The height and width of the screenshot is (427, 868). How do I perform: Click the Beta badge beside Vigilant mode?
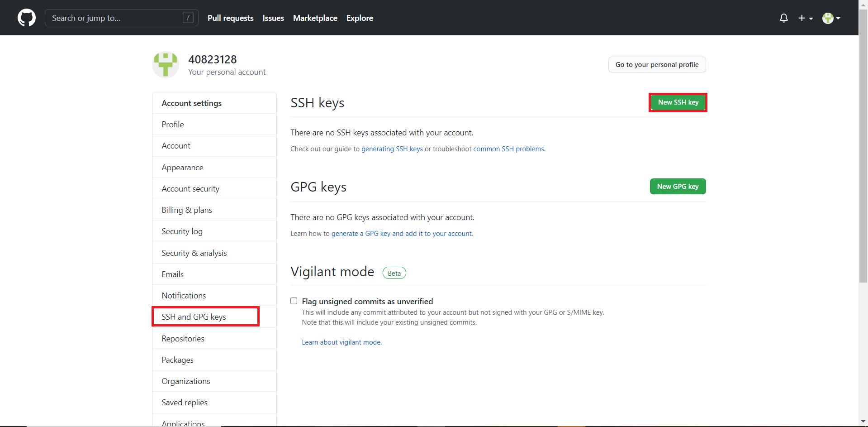coord(394,273)
